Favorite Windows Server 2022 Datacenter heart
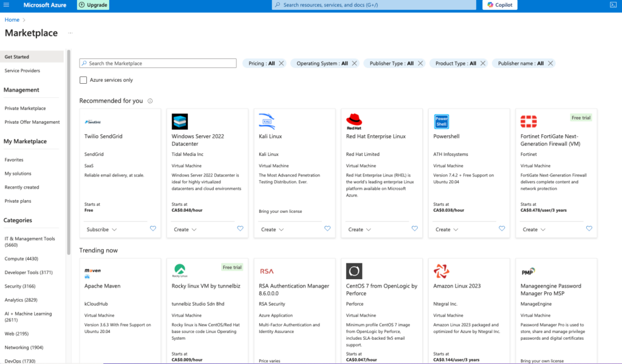The width and height of the screenshot is (622, 364). (240, 229)
